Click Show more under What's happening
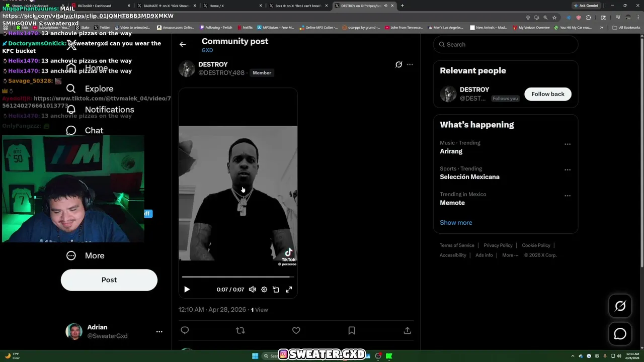 pyautogui.click(x=456, y=223)
